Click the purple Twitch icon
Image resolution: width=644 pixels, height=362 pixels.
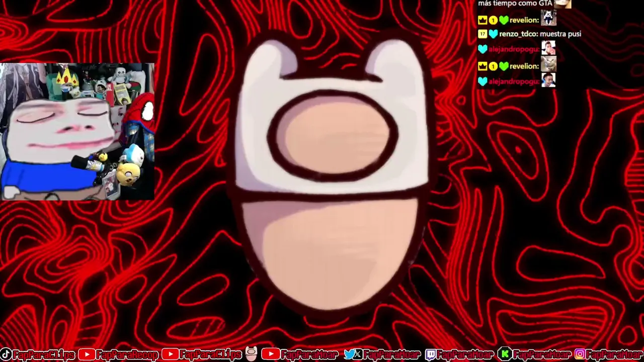431,355
